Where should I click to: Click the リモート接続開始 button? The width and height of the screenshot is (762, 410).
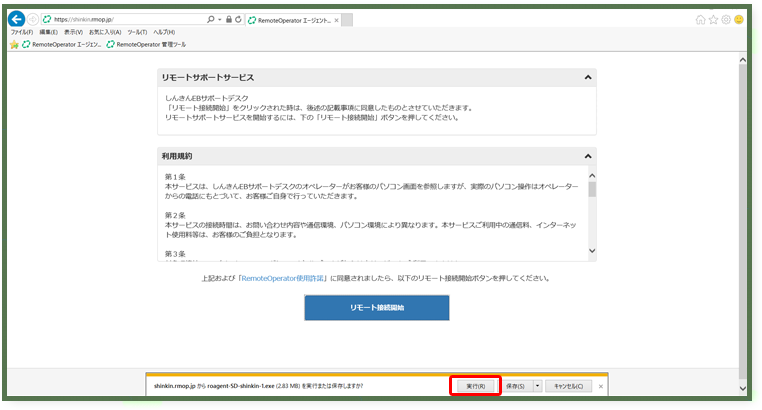click(x=377, y=308)
